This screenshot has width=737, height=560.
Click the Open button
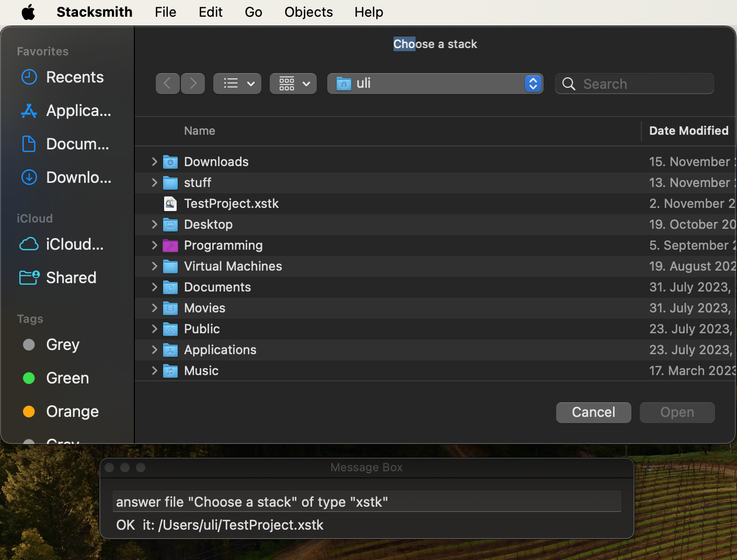pyautogui.click(x=677, y=413)
